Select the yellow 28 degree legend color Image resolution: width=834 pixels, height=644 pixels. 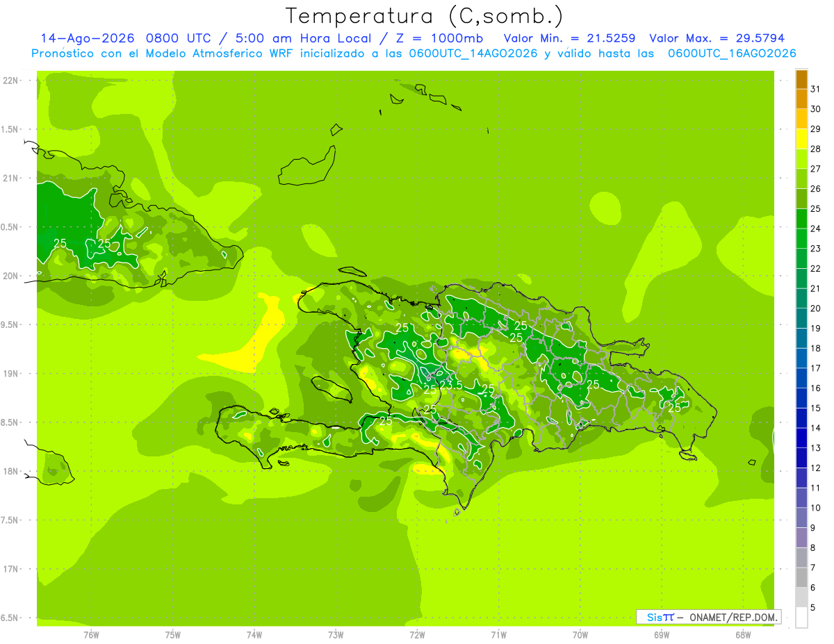coord(801,139)
